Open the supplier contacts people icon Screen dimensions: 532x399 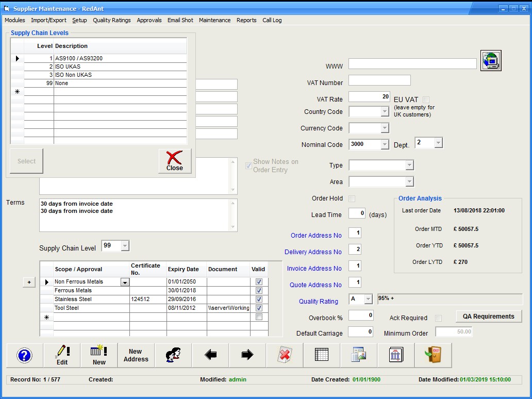[x=173, y=355]
